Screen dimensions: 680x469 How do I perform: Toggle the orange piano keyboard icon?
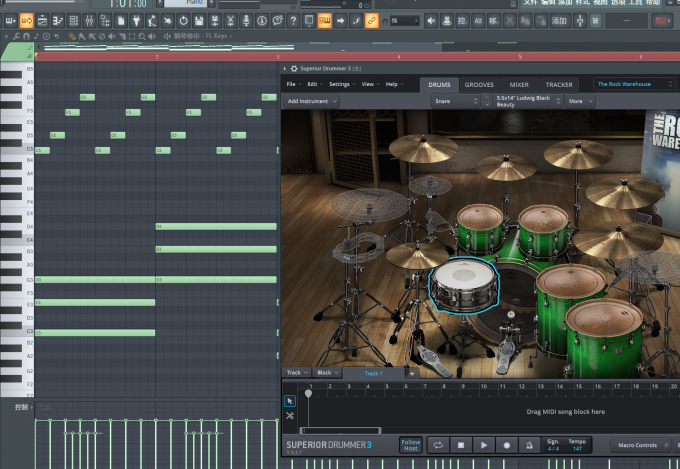[x=324, y=20]
